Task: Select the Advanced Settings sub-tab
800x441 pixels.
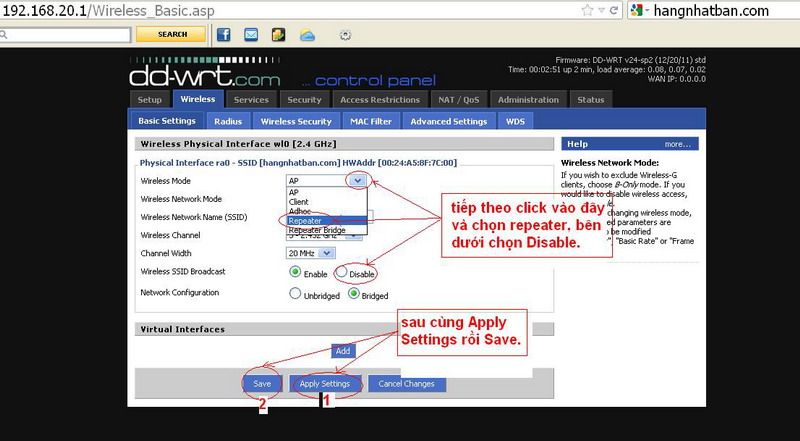Action: pyautogui.click(x=448, y=121)
